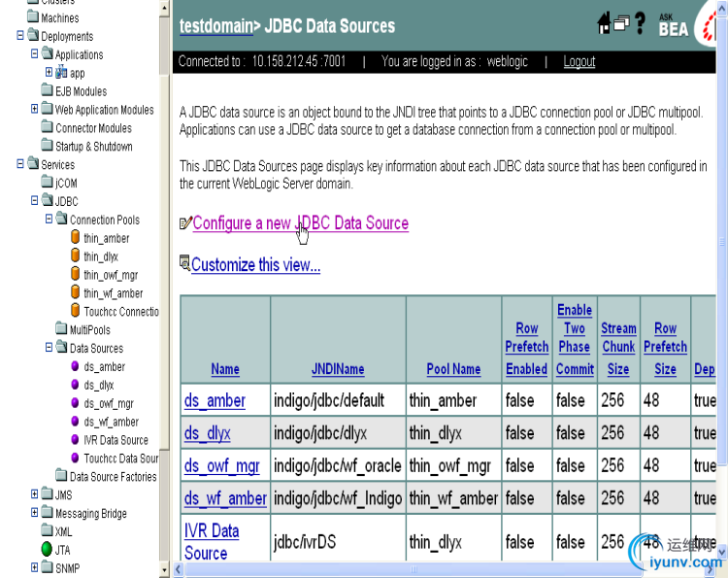This screenshot has width=728, height=578.
Task: Click the Deployments folder icon
Action: (x=33, y=35)
